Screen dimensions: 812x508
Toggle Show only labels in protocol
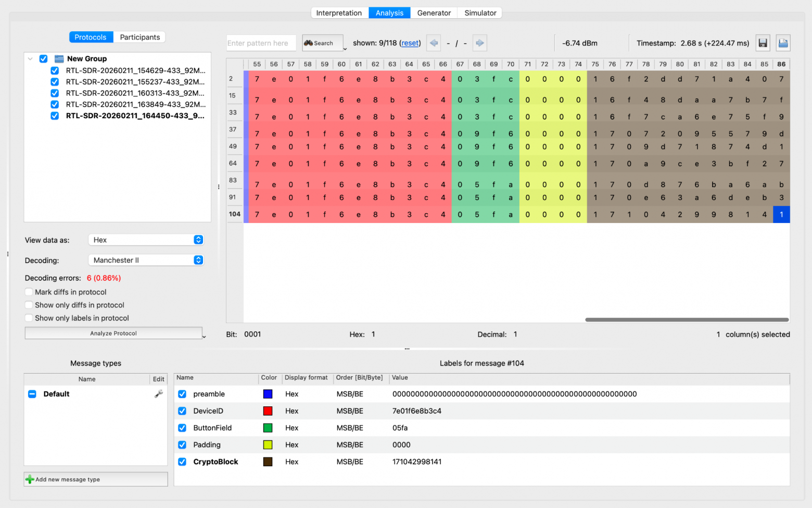(x=29, y=318)
